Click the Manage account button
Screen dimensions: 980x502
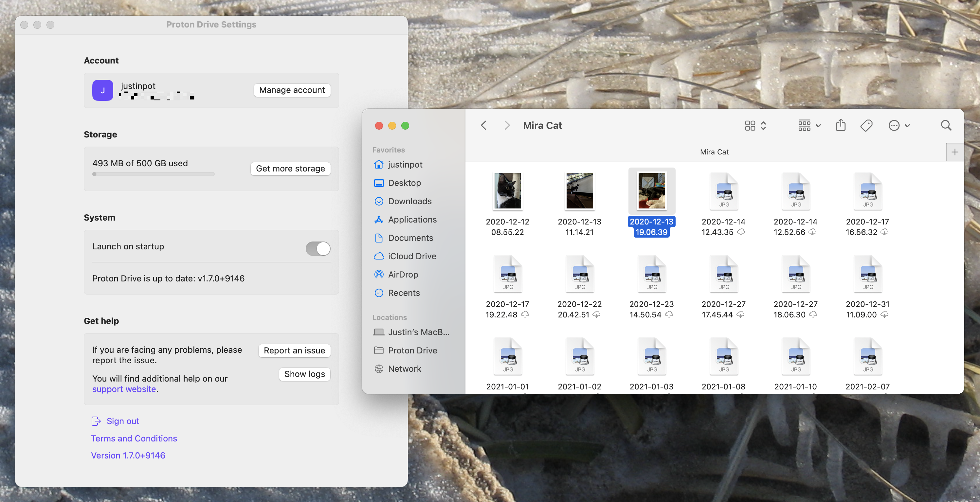pyautogui.click(x=292, y=90)
